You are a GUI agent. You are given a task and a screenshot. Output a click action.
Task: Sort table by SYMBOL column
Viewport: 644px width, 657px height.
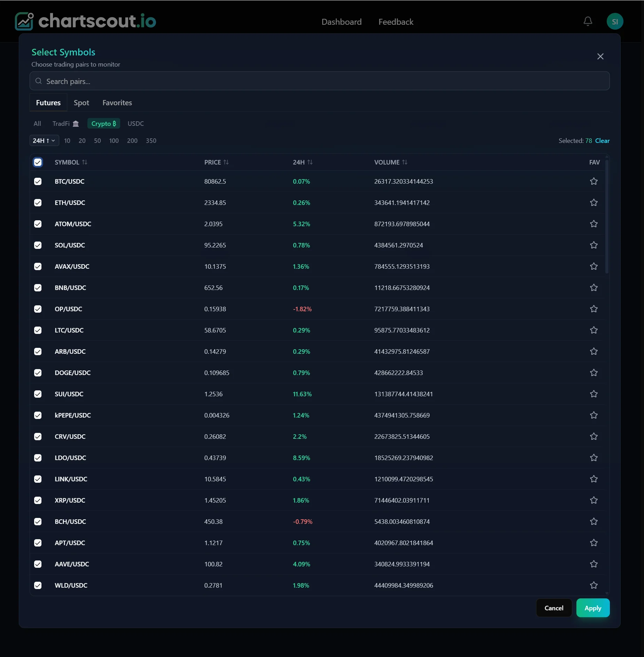[71, 162]
